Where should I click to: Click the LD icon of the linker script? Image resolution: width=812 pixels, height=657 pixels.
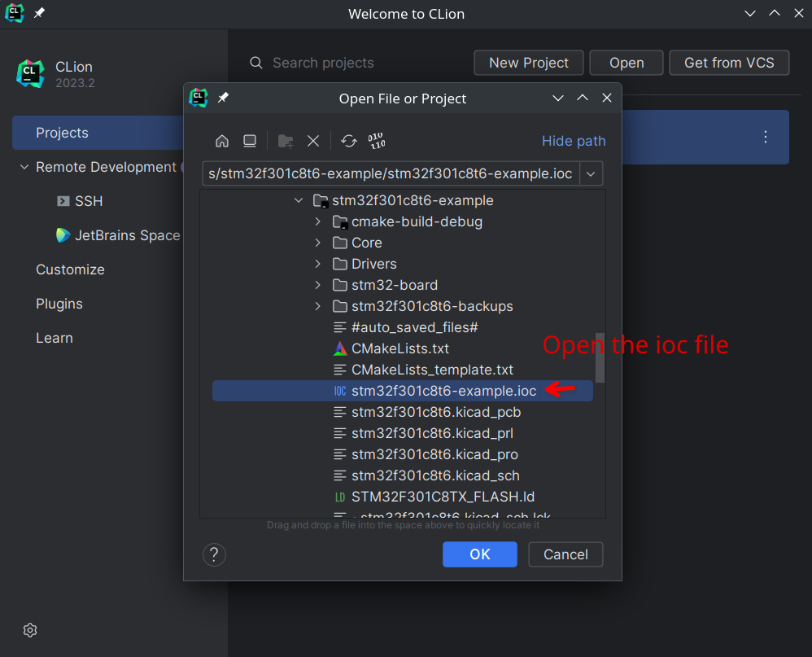340,497
